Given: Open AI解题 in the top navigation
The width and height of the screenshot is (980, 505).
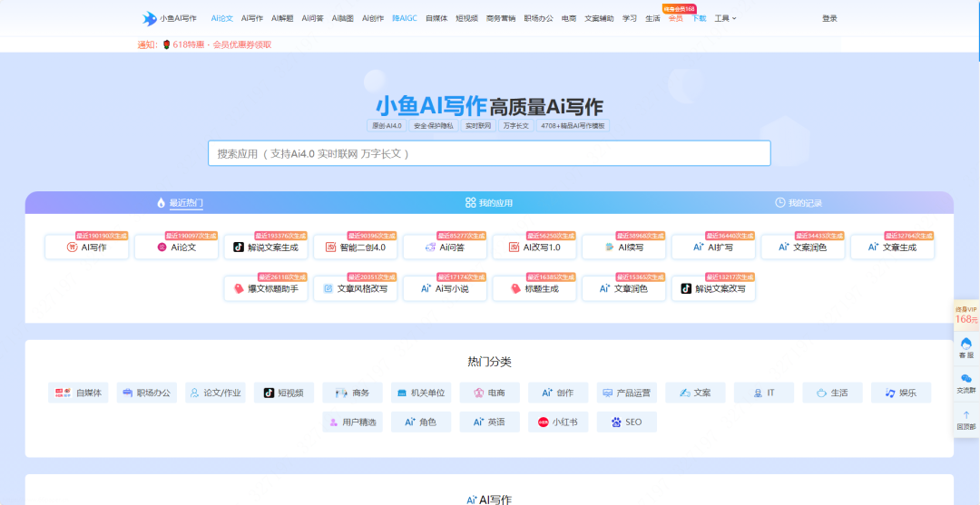Looking at the screenshot, I should (x=282, y=19).
